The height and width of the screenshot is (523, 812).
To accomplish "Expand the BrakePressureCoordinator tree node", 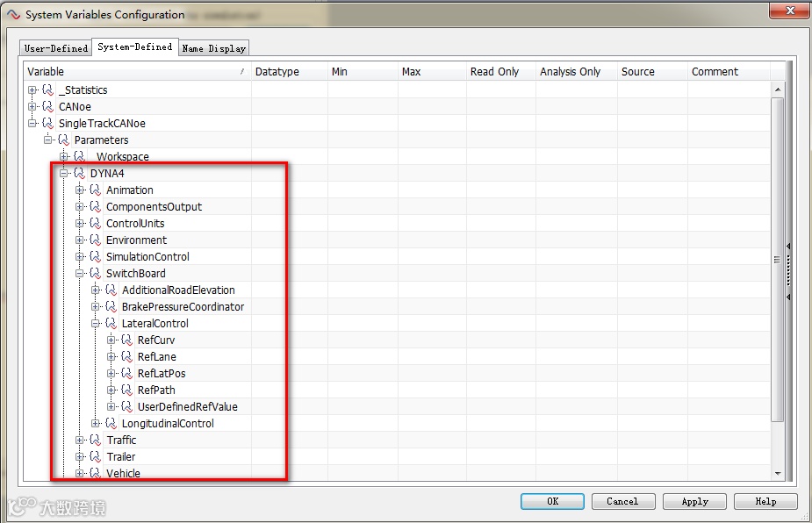I will [96, 306].
